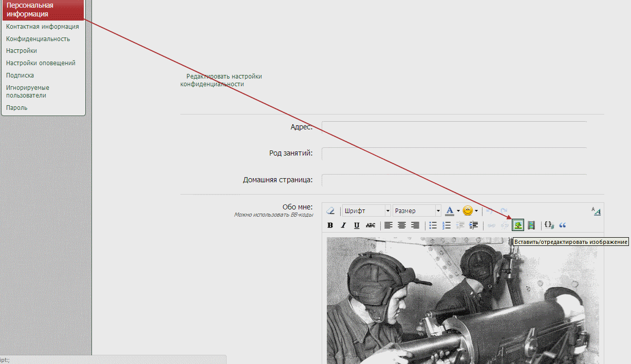Screen dimensions: 631x364
Task: Toggle bold formatting in editor
Action: click(330, 225)
